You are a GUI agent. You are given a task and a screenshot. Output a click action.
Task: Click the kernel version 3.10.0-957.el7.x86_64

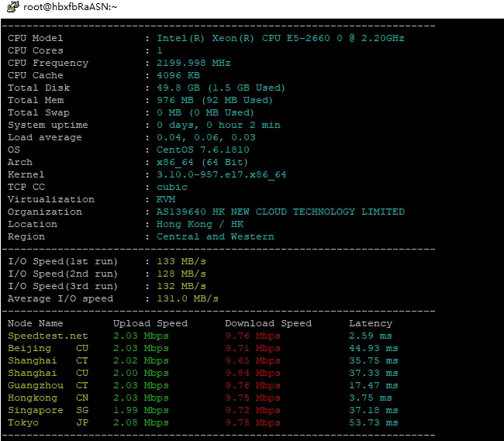point(221,174)
